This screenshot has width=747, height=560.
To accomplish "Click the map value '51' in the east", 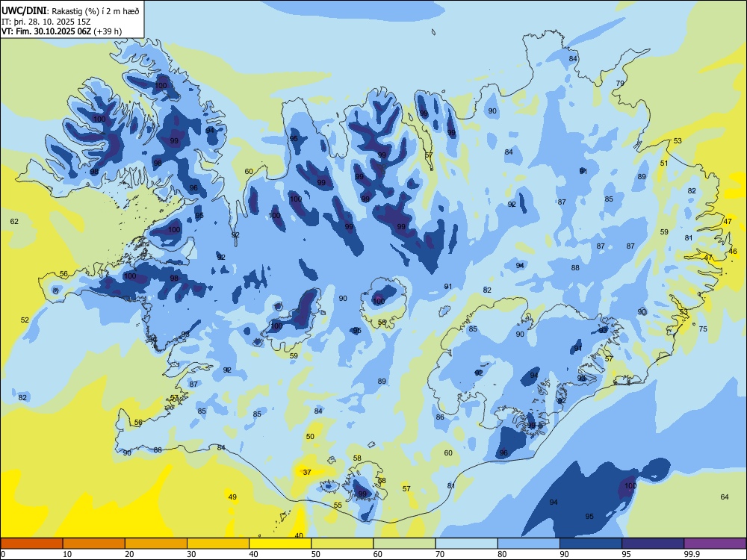I will (664, 163).
